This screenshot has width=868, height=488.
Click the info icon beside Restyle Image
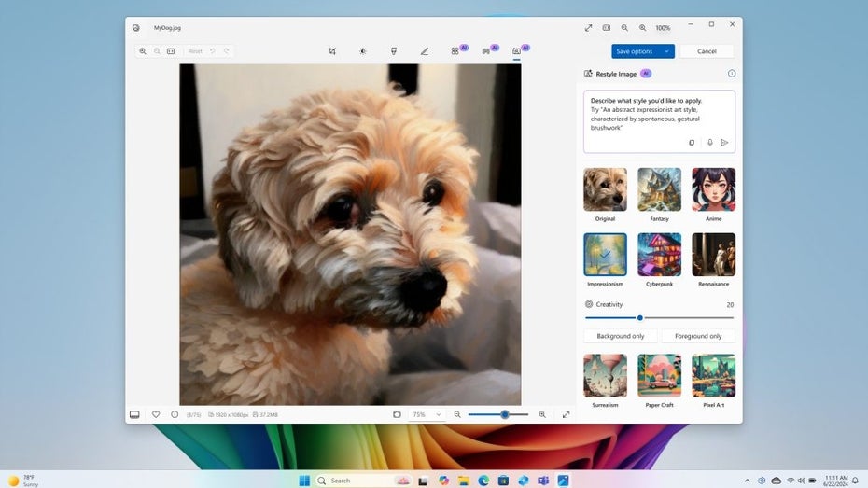coord(731,74)
